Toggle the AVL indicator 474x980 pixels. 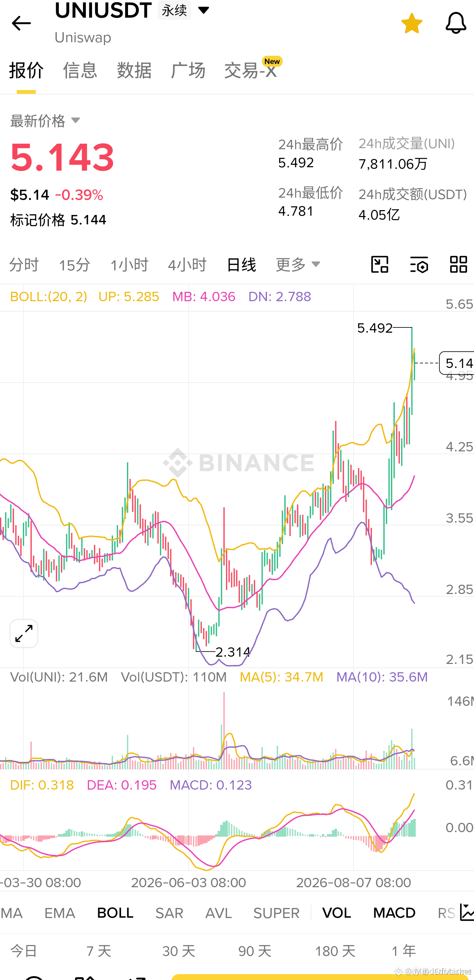(219, 913)
